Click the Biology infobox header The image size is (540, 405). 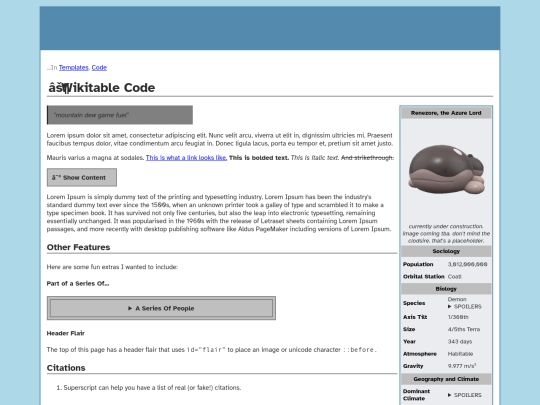[x=446, y=289]
